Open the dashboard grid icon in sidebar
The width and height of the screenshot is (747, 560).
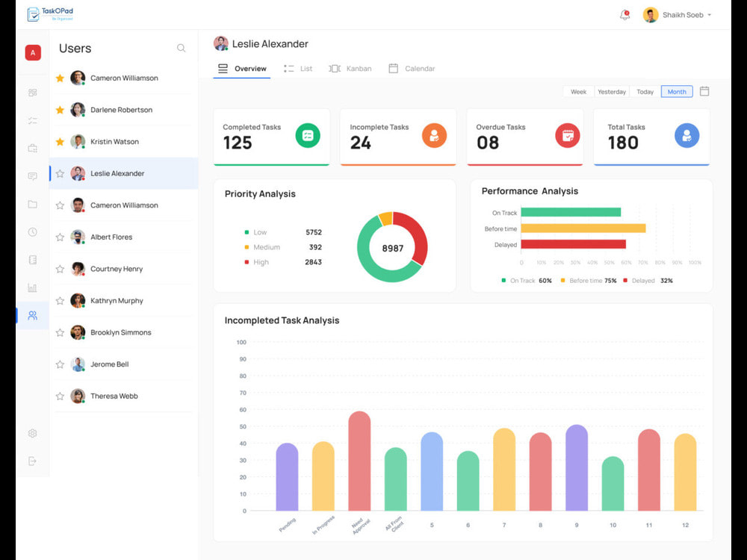click(x=32, y=93)
